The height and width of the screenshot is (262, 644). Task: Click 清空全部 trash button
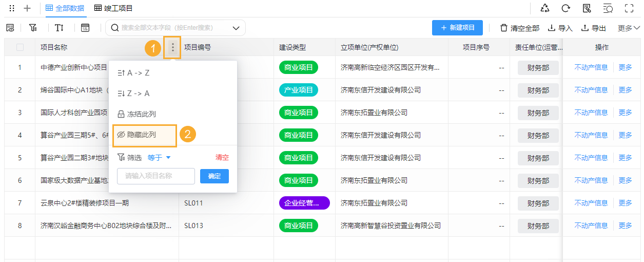[x=520, y=28]
